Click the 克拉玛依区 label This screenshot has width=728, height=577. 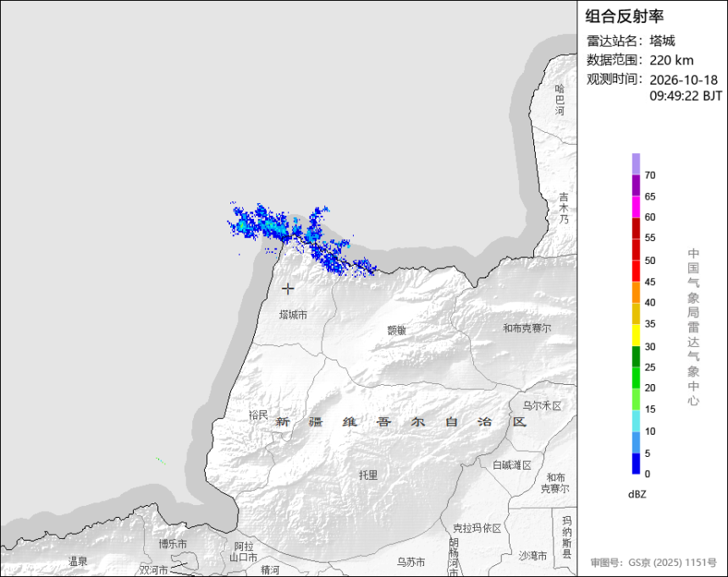pos(477,528)
